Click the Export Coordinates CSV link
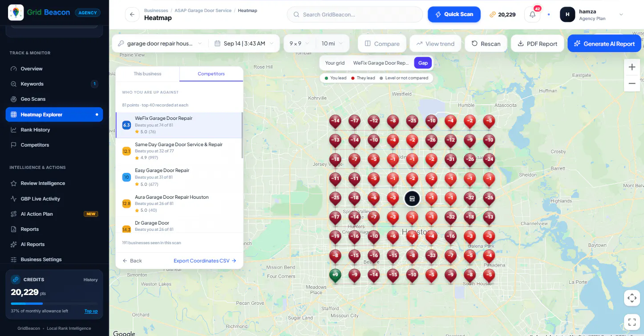 coord(205,261)
